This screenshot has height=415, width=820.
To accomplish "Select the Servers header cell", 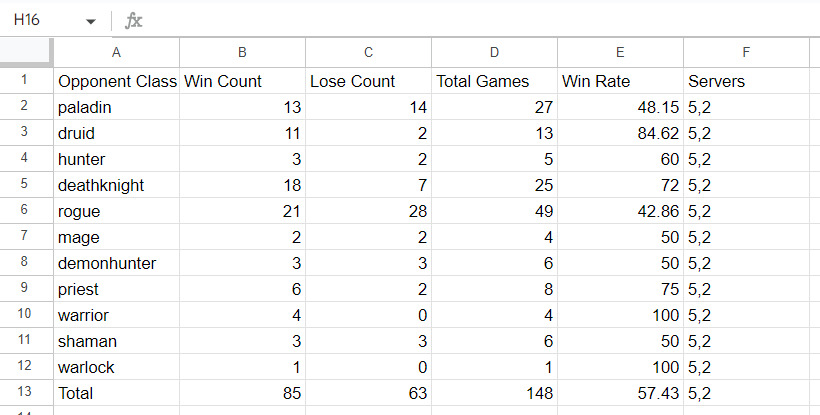I will 746,81.
